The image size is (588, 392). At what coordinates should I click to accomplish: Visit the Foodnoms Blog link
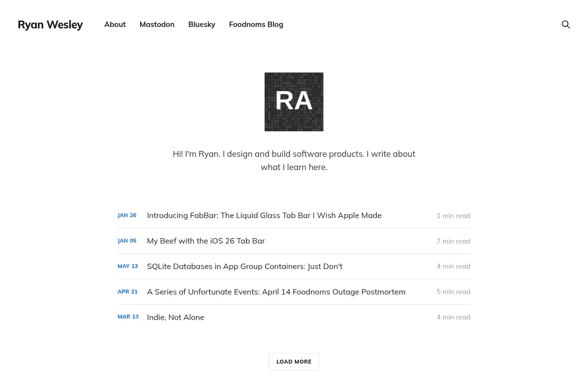click(256, 24)
